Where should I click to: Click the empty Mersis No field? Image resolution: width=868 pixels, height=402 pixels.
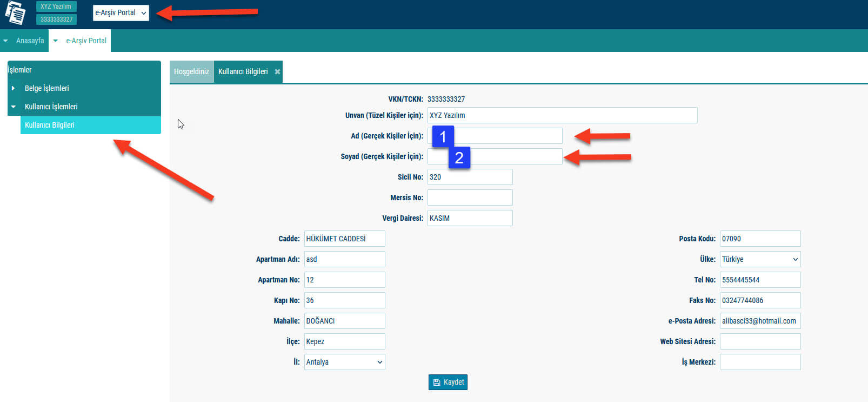point(470,197)
